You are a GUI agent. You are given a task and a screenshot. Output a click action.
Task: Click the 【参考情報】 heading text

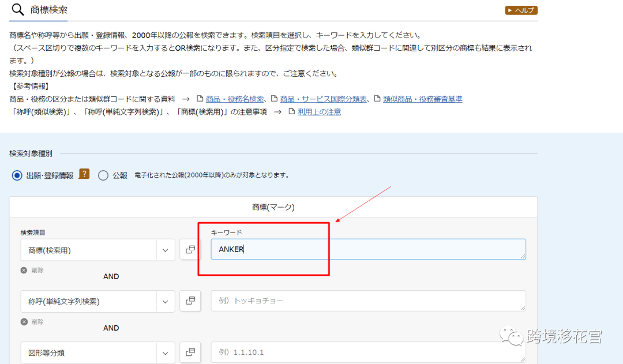coord(30,86)
